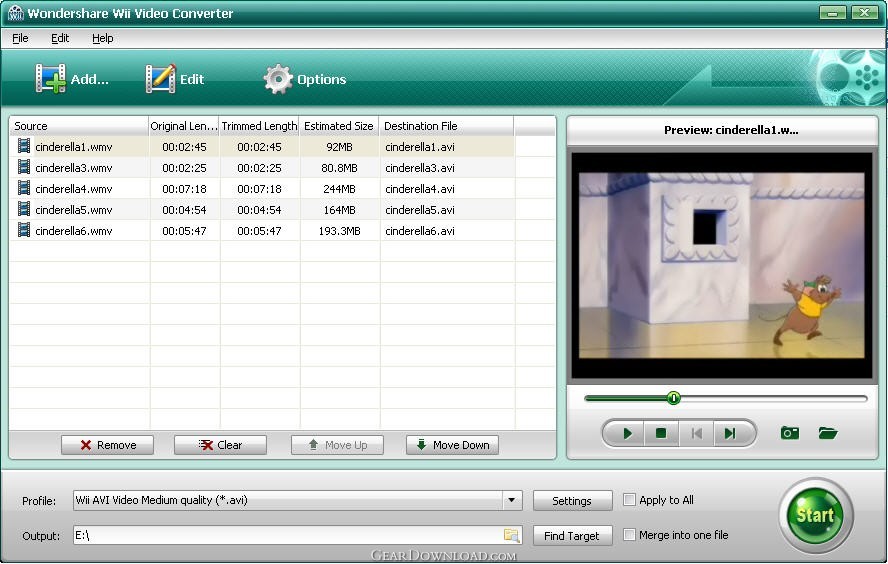Take a snapshot with the camera icon
Viewport: 888px width, 564px height.
789,433
